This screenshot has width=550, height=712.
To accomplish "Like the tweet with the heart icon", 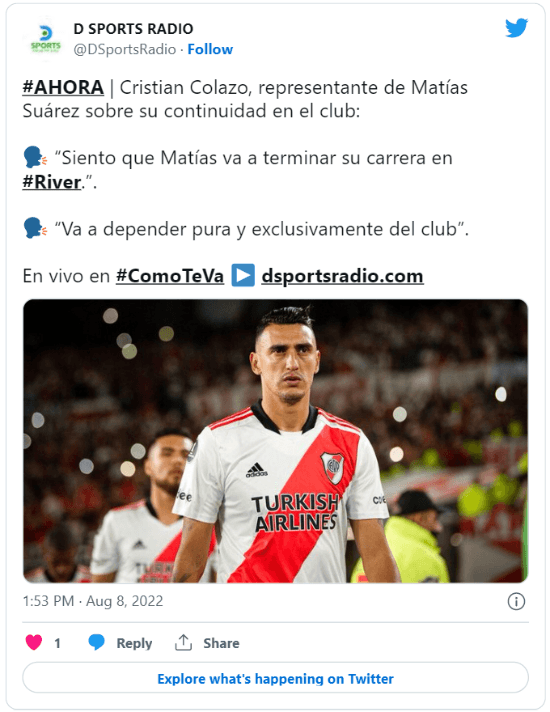I will pos(34,643).
